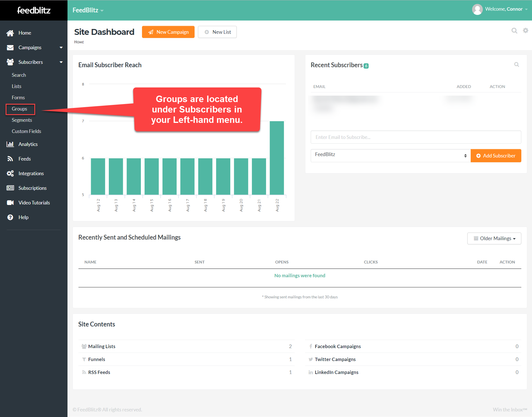Click the New Campaign button
532x417 pixels.
coord(168,32)
